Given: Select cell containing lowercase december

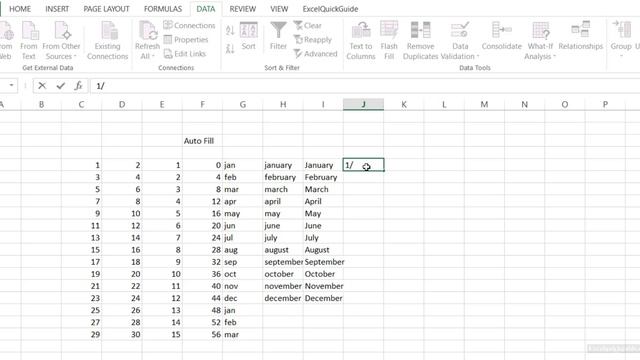Looking at the screenshot, I should coord(283,298).
